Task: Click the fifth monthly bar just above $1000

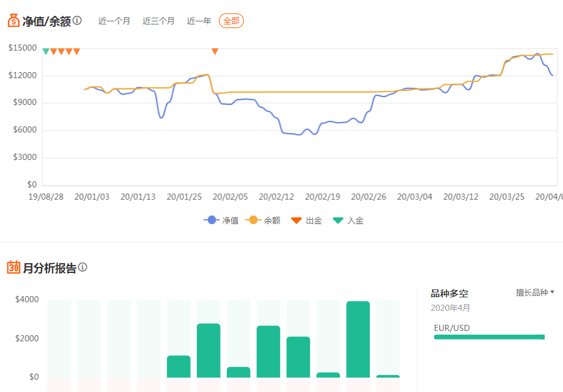Action: 178,366
